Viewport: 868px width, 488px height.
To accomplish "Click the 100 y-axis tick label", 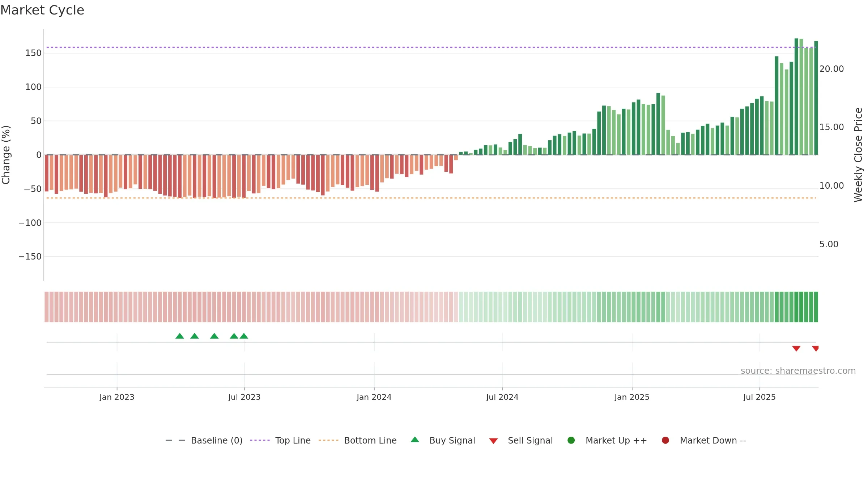I will (x=33, y=87).
